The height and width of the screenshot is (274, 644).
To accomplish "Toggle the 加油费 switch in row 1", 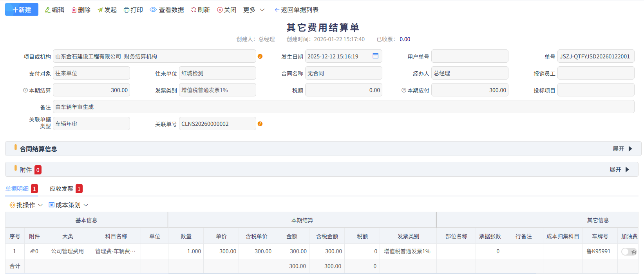I will (629, 252).
